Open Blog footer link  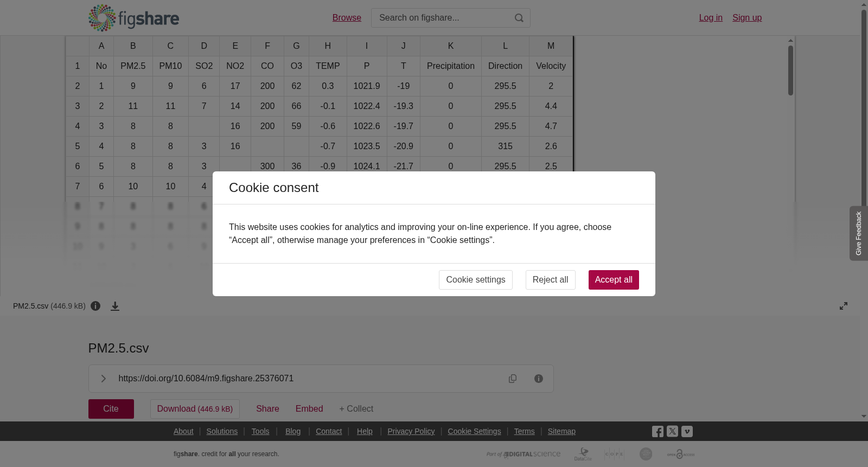click(293, 431)
